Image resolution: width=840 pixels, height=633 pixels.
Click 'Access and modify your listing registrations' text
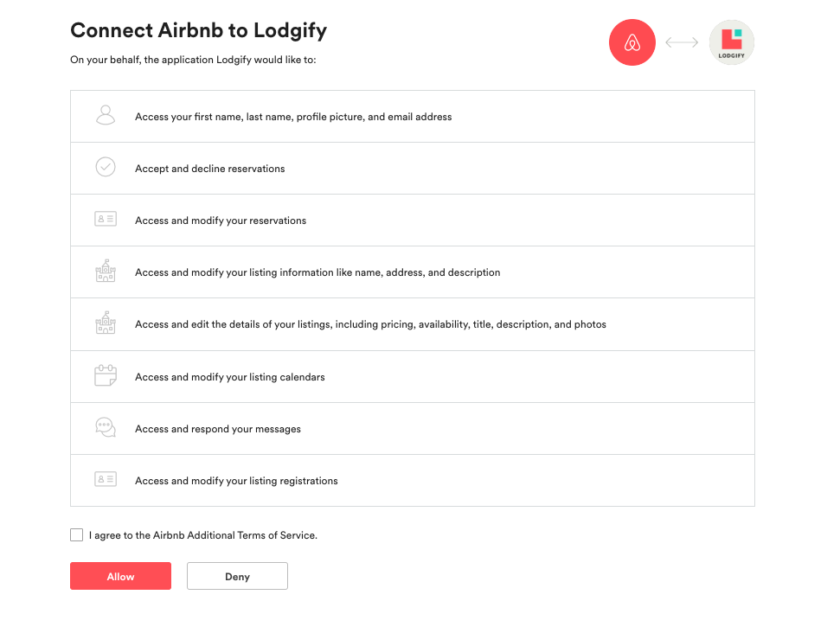(236, 481)
